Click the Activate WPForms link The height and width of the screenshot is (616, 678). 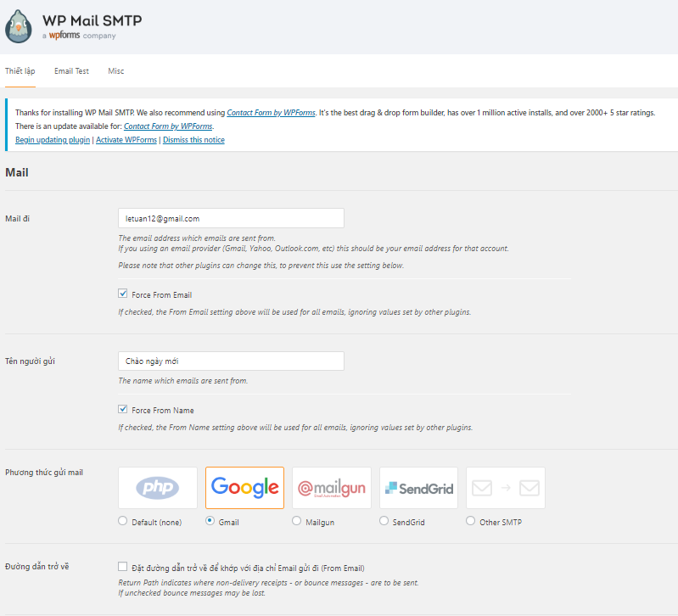tap(126, 140)
